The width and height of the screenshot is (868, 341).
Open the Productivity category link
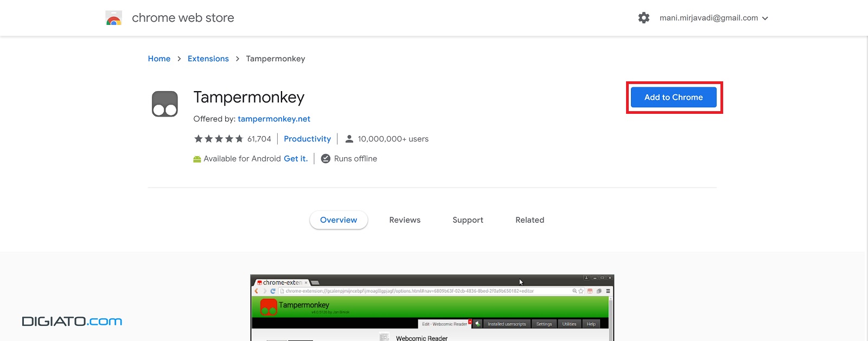pos(307,139)
